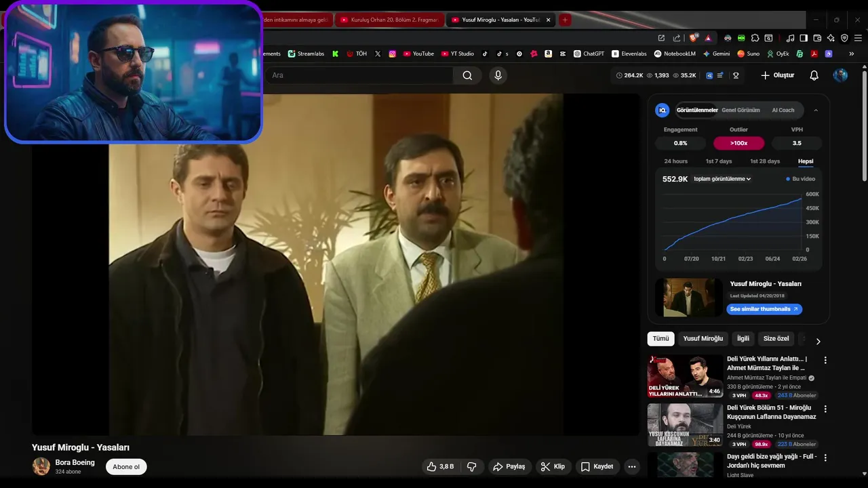The height and width of the screenshot is (488, 868).
Task: Open toplam görüntülenme dropdown
Action: 722,179
